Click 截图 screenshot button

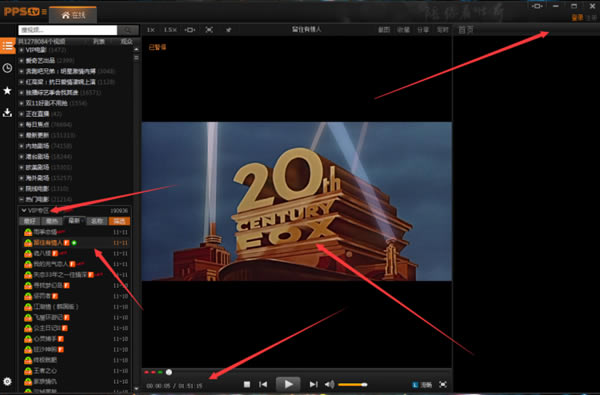(x=384, y=29)
